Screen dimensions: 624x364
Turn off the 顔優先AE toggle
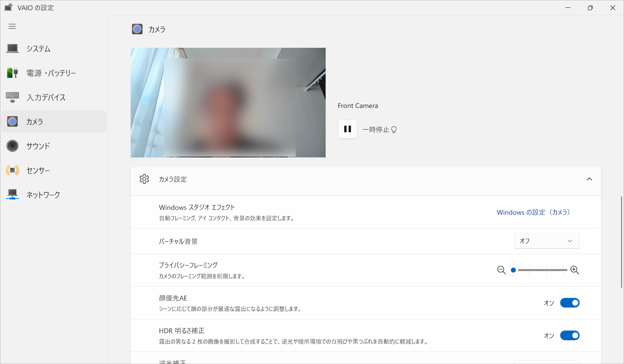tap(569, 303)
